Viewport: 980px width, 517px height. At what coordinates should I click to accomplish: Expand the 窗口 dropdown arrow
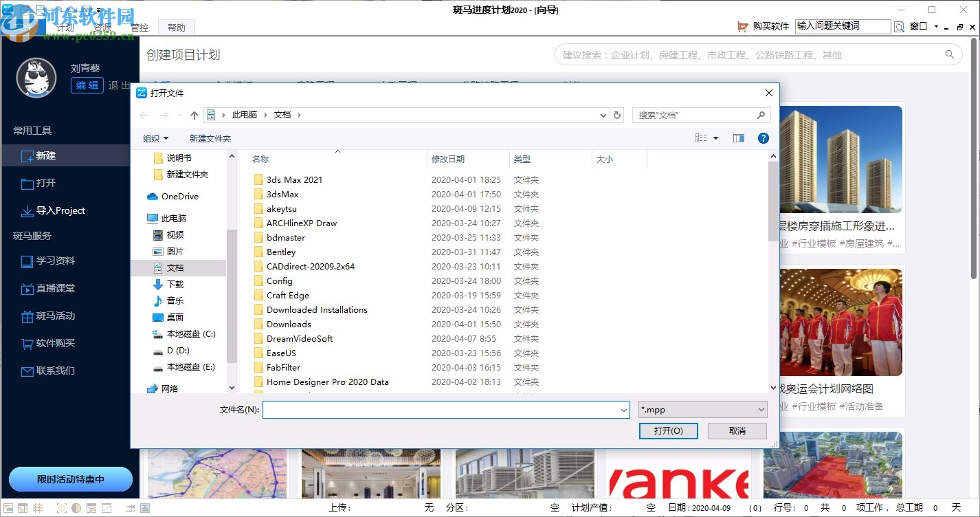[x=937, y=27]
